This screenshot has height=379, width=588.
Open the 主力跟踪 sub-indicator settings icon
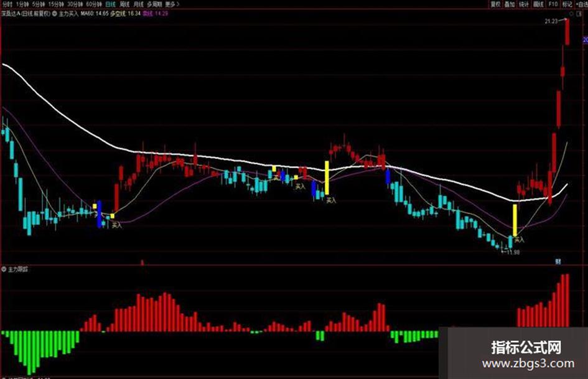(x=4, y=269)
